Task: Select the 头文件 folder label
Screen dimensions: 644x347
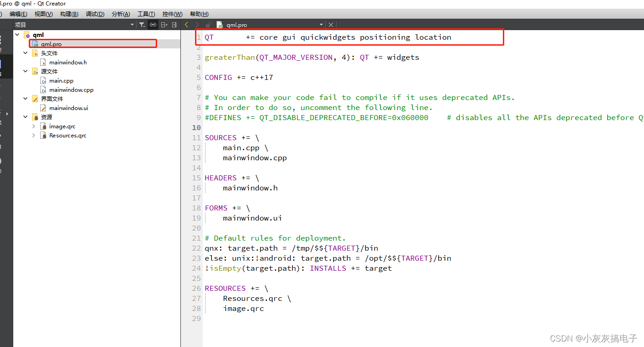Action: point(49,53)
